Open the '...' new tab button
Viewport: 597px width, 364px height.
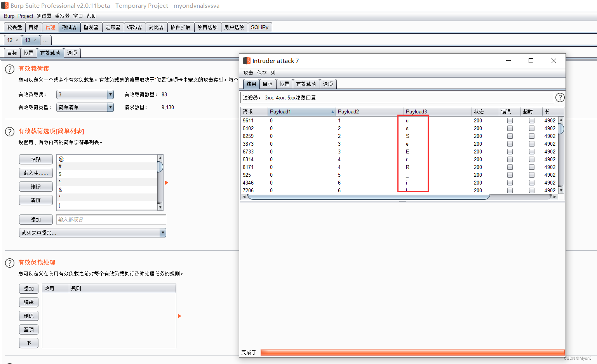[45, 40]
